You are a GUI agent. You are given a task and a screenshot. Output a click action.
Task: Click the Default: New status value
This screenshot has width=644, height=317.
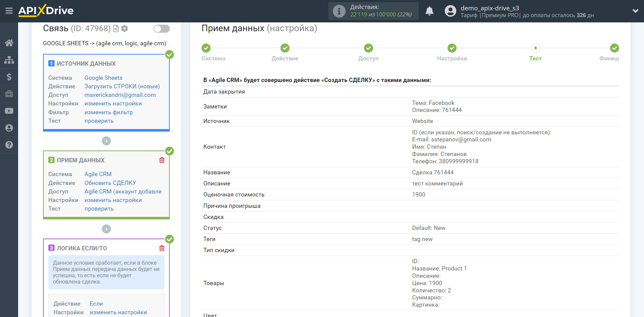429,228
